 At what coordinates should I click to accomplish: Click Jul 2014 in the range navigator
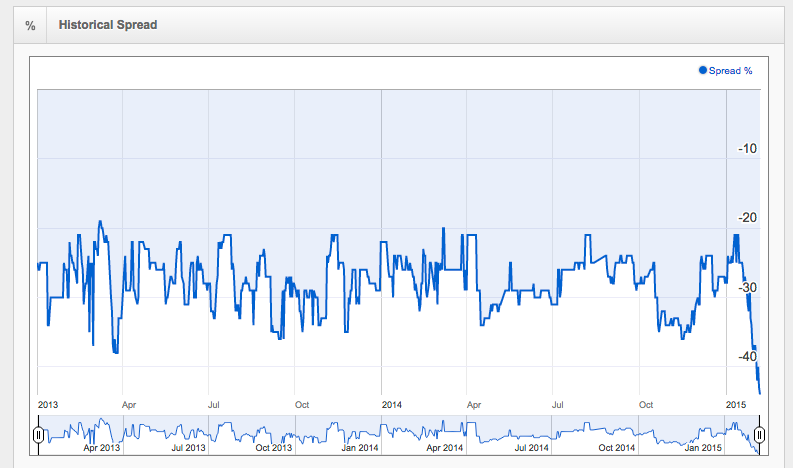coord(532,448)
